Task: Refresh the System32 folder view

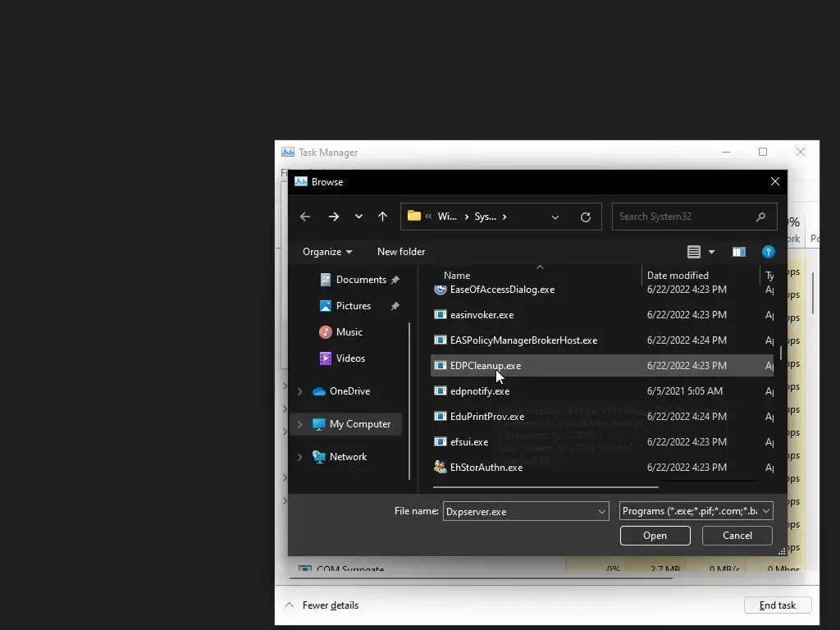Action: 586,217
